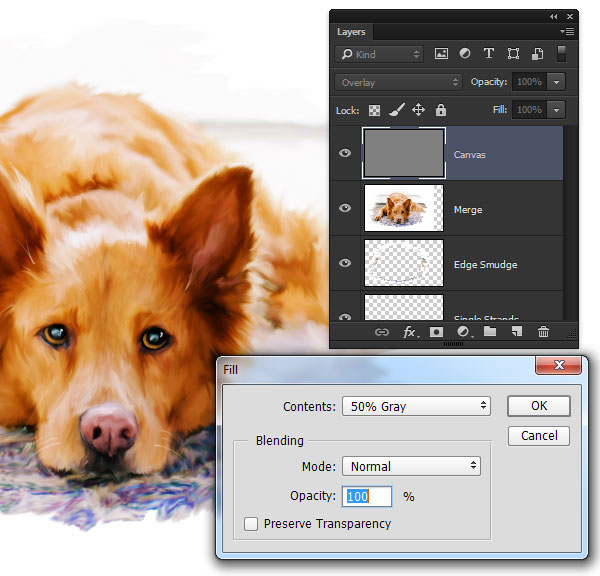
Task: Open the Mode dropdown showing Normal
Action: coord(411,466)
